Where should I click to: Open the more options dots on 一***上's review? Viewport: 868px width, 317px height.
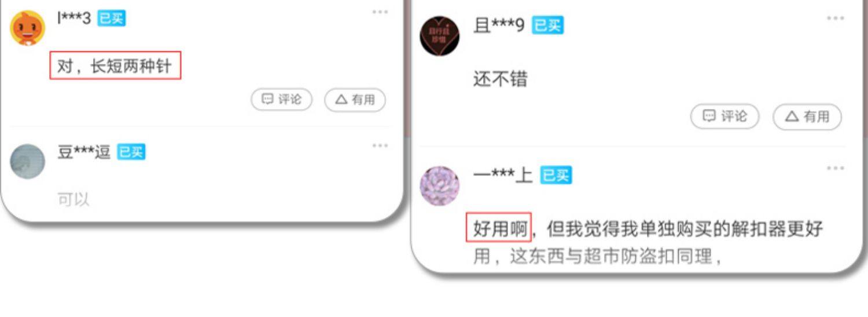tap(835, 168)
